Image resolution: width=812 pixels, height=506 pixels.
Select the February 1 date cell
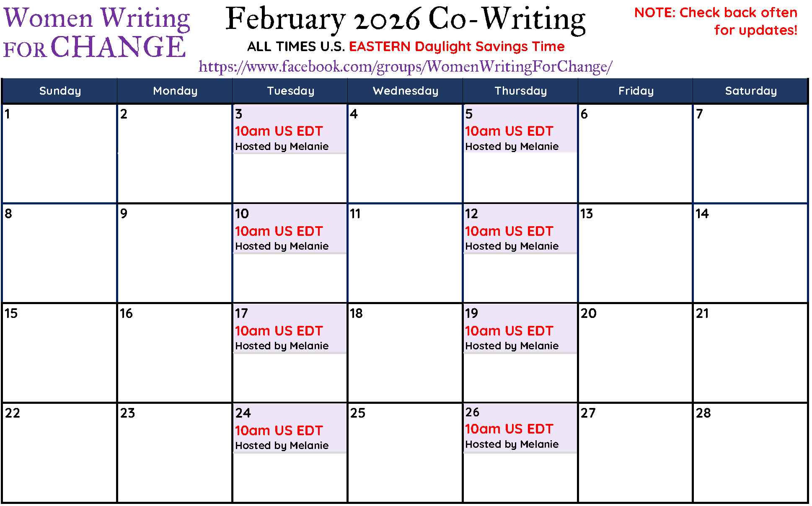(x=59, y=153)
